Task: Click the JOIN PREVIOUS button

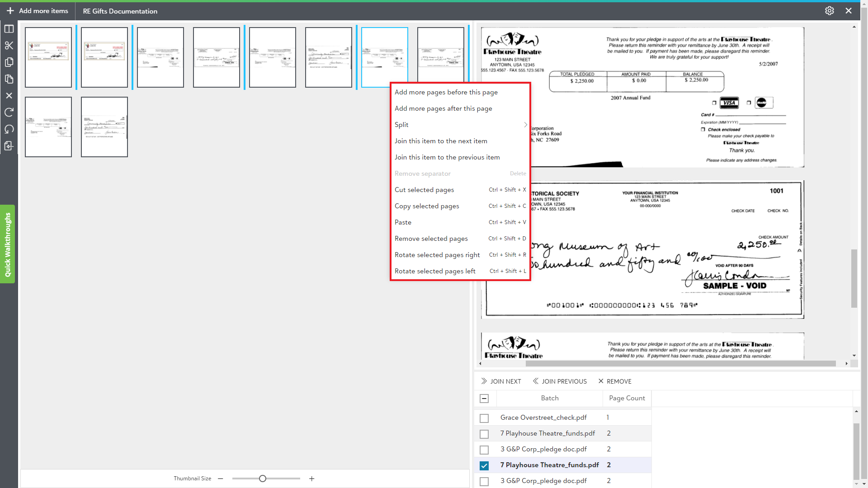Action: [560, 381]
